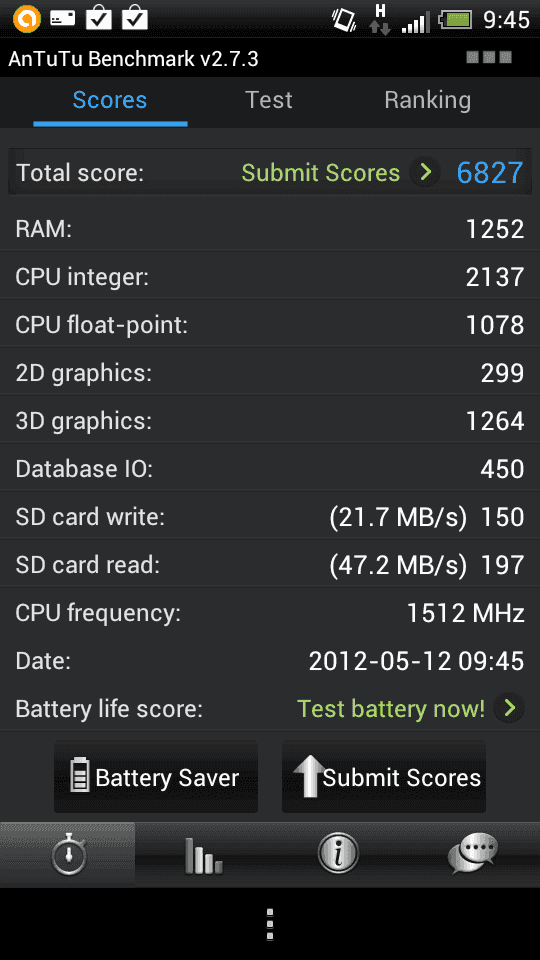This screenshot has height=960, width=540.
Task: Tap the total score value 6827
Action: point(490,173)
